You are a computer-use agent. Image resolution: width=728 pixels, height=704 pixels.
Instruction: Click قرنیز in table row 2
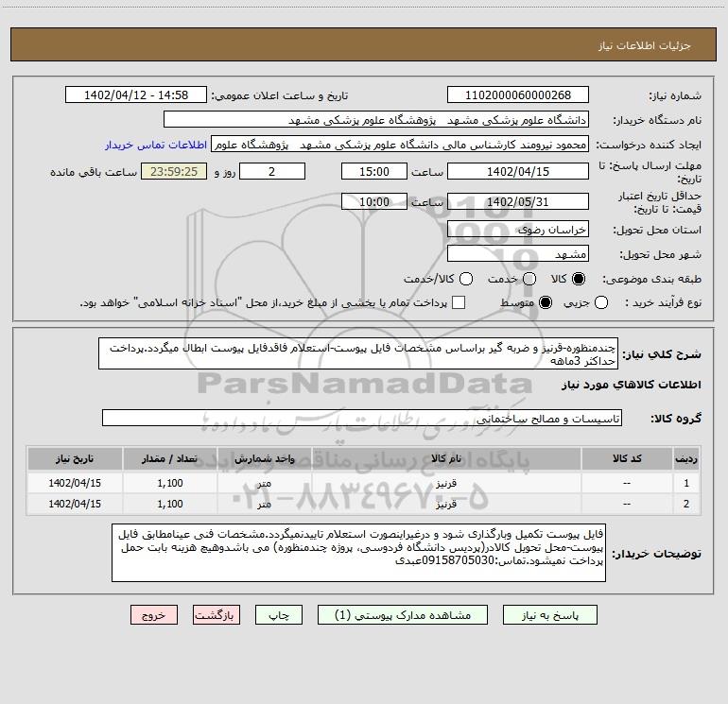446,504
